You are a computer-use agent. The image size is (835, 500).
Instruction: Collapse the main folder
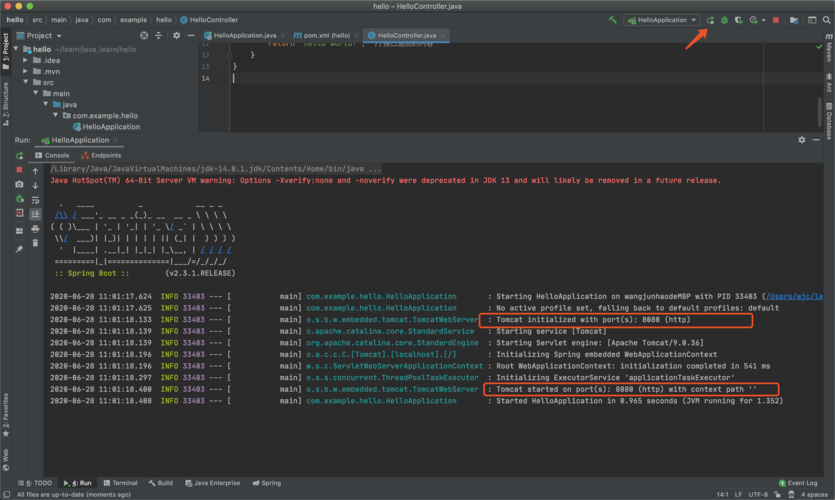[x=35, y=93]
